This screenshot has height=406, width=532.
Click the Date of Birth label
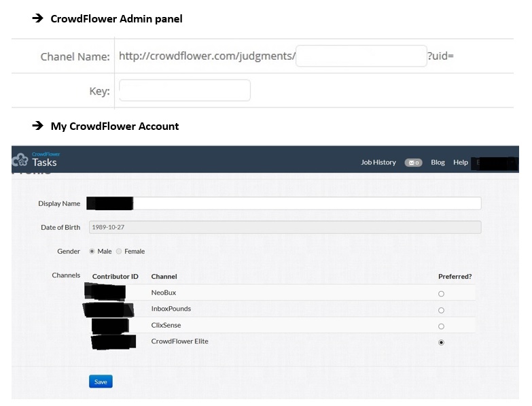pos(60,227)
